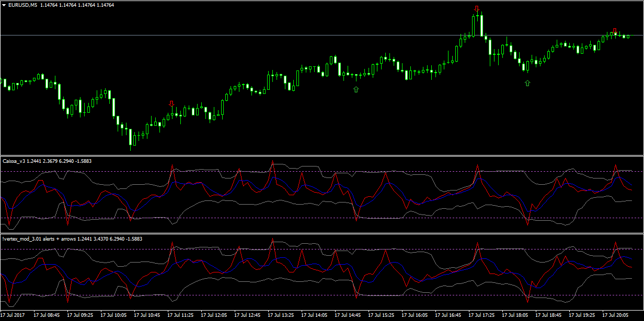The height and width of the screenshot is (321, 644).
Task: Click the 17 Jul 16:45 time label
Action: 448,315
